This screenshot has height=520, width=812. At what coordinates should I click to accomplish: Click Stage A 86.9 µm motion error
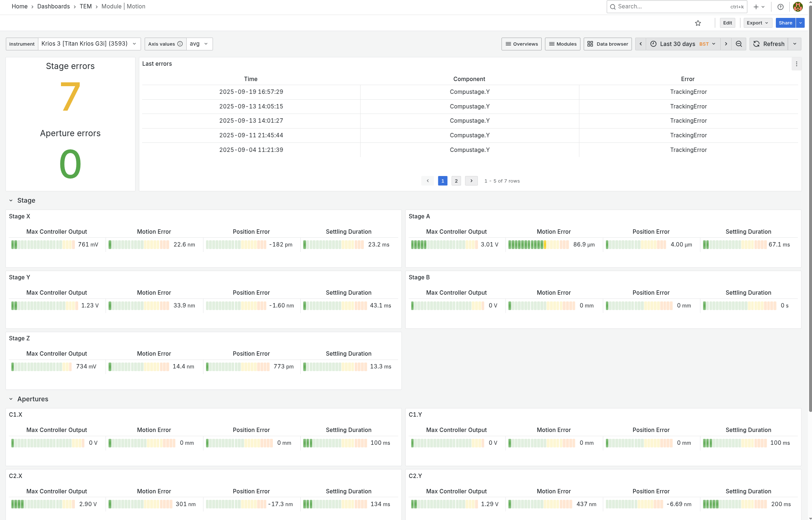point(584,245)
